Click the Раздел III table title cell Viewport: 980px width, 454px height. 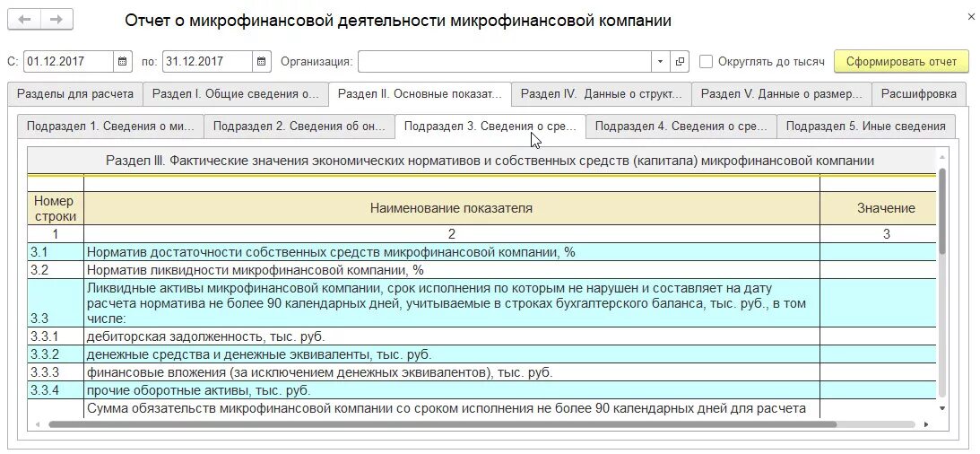pyautogui.click(x=481, y=161)
